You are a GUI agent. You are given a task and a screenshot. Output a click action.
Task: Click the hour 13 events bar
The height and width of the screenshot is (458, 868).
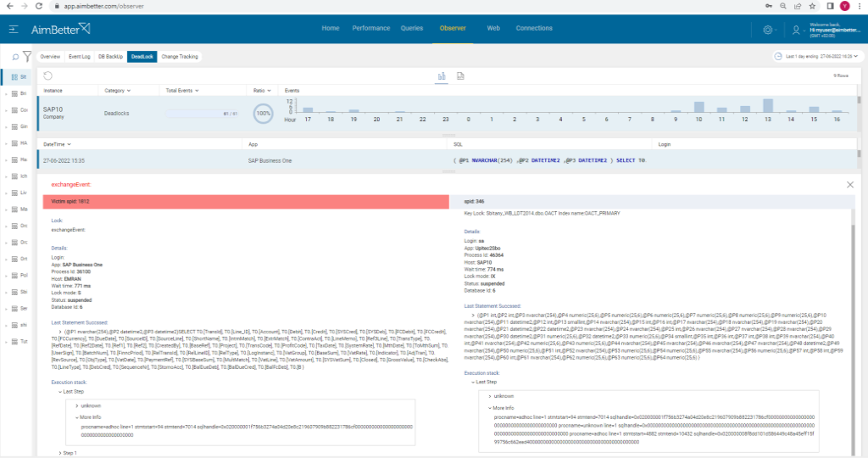pyautogui.click(x=768, y=106)
